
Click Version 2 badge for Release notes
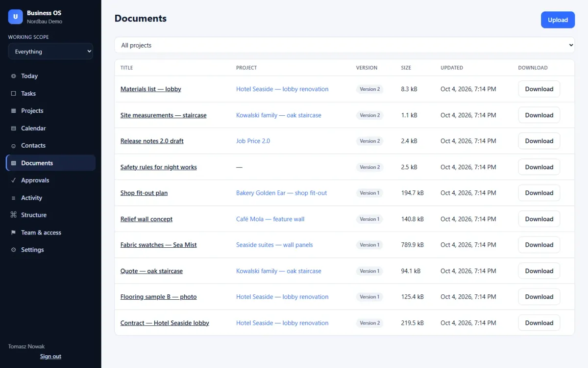pos(369,141)
